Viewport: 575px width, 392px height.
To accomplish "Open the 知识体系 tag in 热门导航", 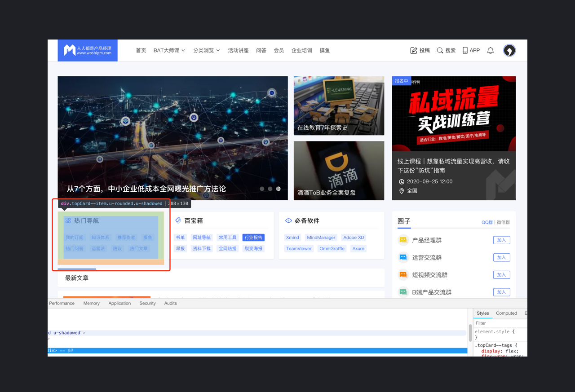I will click(x=100, y=238).
